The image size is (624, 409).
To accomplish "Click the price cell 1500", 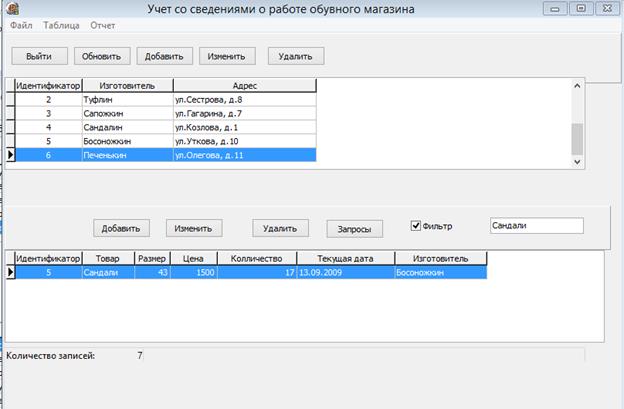I will tap(193, 273).
